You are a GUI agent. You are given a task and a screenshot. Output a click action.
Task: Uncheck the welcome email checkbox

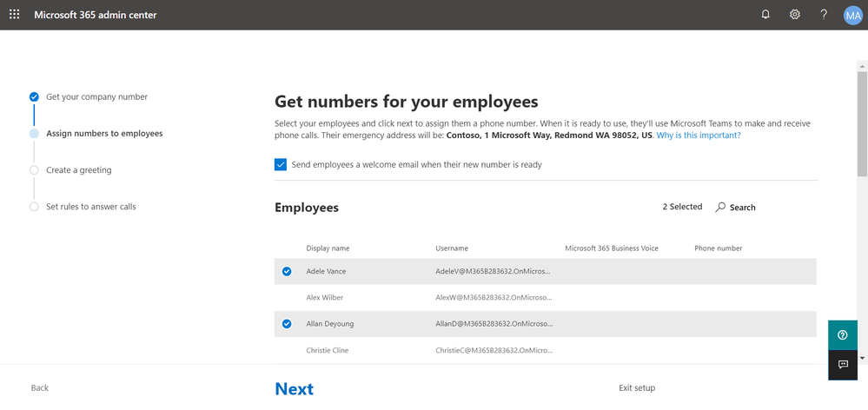(281, 164)
